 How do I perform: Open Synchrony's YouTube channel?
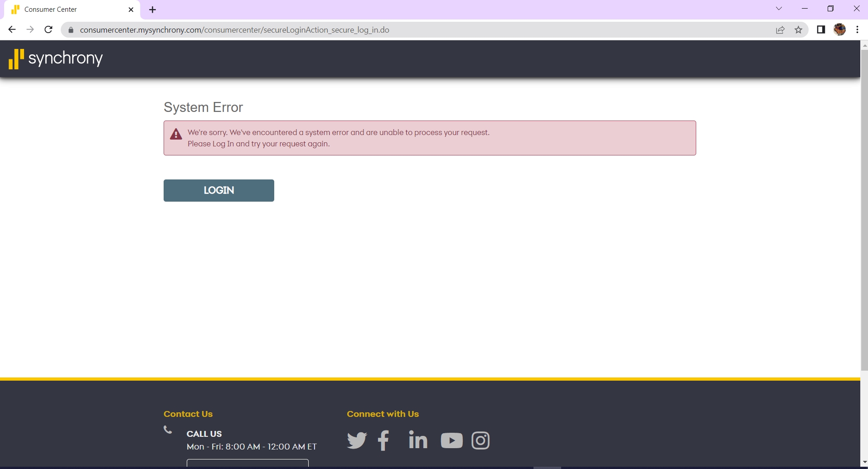click(451, 440)
